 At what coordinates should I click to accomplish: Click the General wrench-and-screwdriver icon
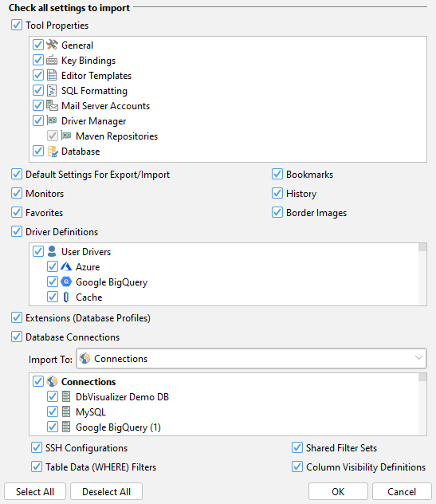(x=52, y=45)
